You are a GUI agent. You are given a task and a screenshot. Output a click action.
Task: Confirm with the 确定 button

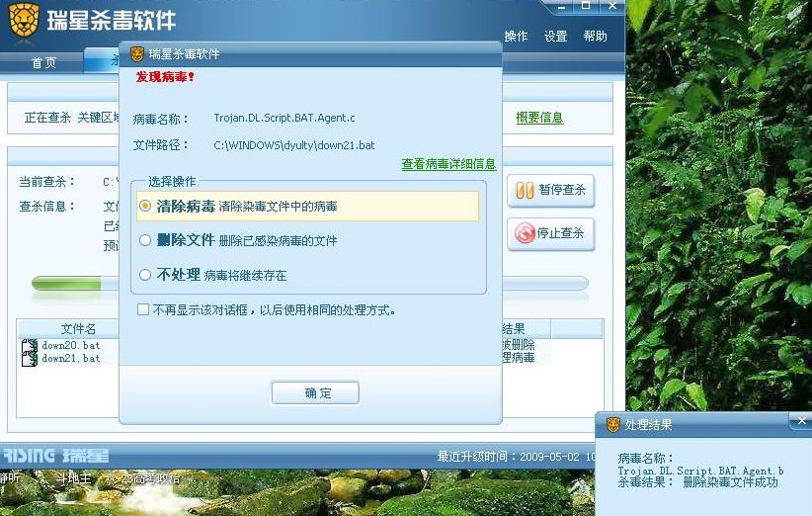[x=315, y=392]
